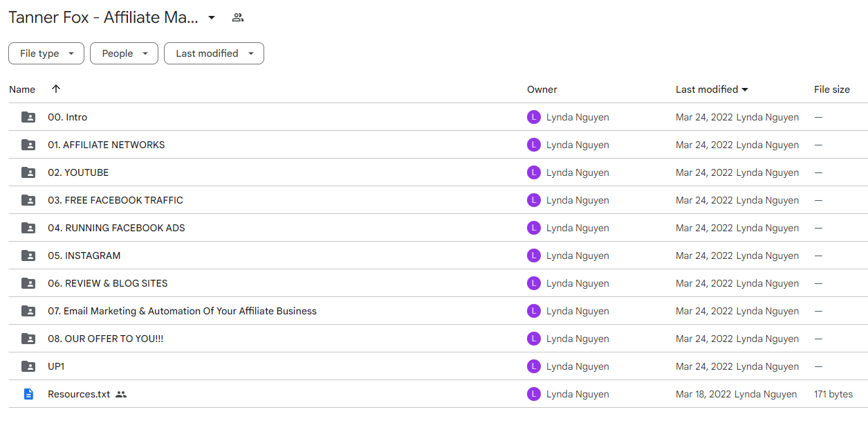Click the Owner column header
The width and height of the screenshot is (868, 421).
(x=542, y=89)
